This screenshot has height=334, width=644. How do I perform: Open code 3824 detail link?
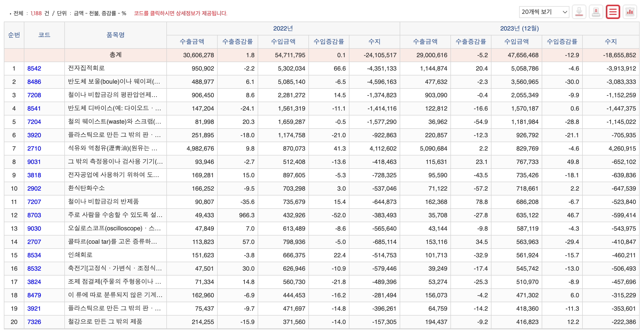(x=34, y=282)
